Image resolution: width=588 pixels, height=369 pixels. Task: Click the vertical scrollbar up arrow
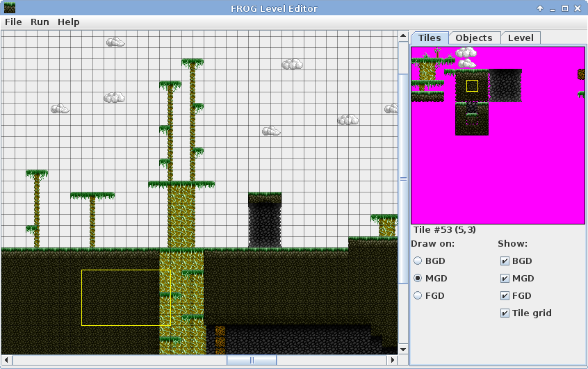pos(403,36)
